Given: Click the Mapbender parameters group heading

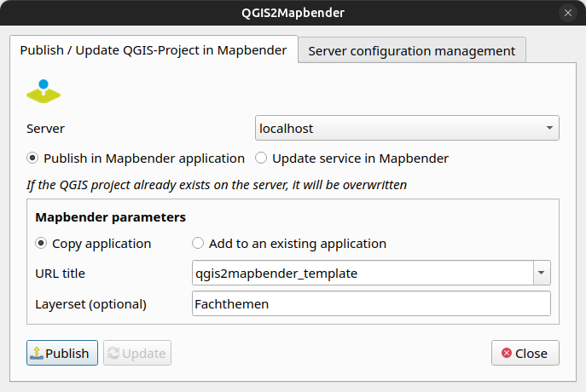Looking at the screenshot, I should [111, 217].
